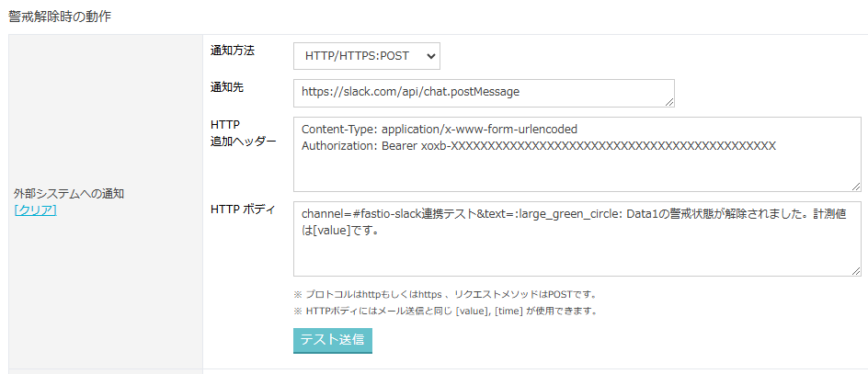
Task: Open the 通知方法 HTTP/HTTPS:POST dropdown
Action: pyautogui.click(x=367, y=56)
